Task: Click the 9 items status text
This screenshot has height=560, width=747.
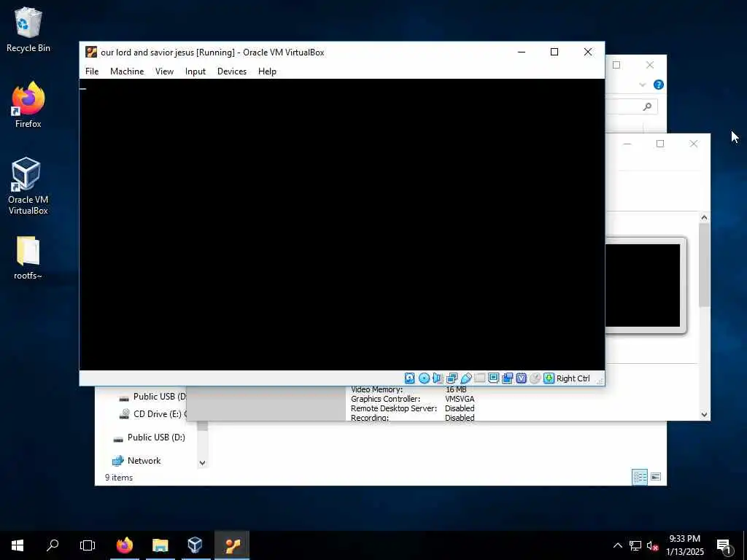Action: pyautogui.click(x=119, y=477)
